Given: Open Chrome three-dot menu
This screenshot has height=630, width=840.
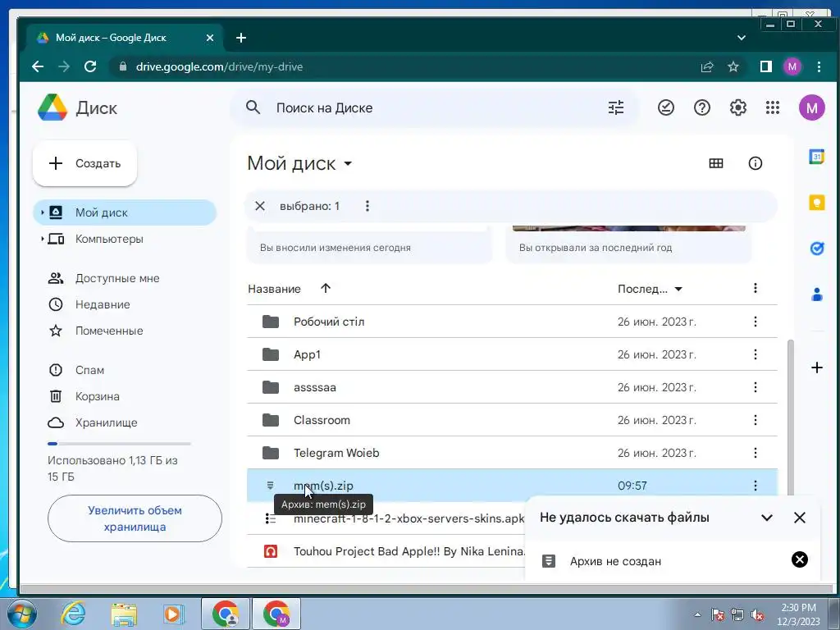Looking at the screenshot, I should (819, 66).
